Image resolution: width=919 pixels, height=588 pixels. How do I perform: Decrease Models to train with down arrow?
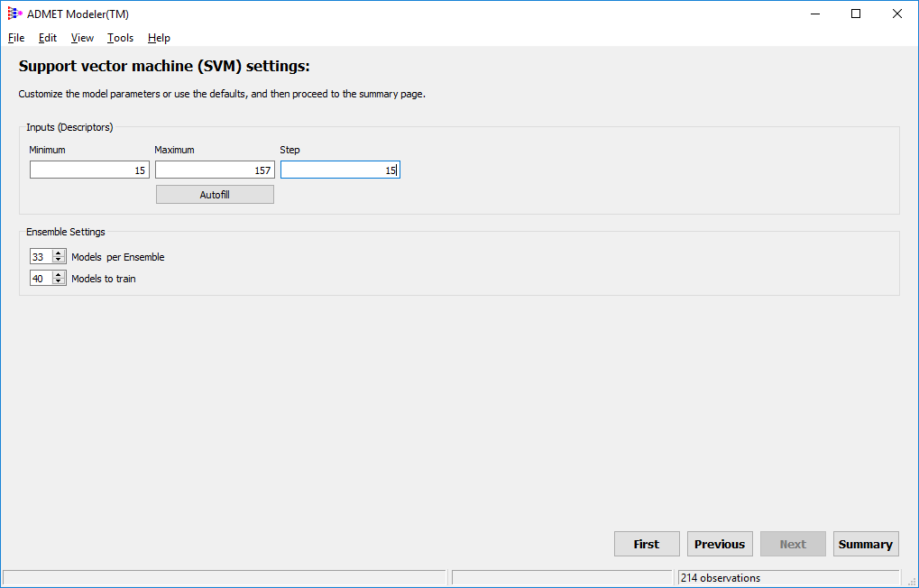point(58,281)
